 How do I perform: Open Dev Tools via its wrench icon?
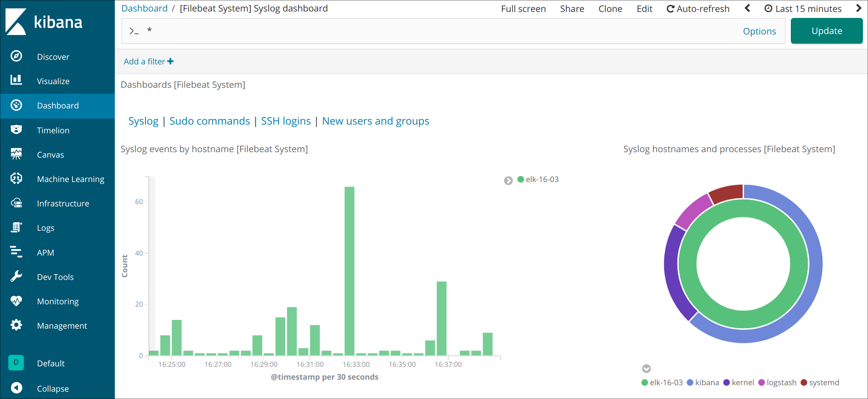[x=16, y=276]
